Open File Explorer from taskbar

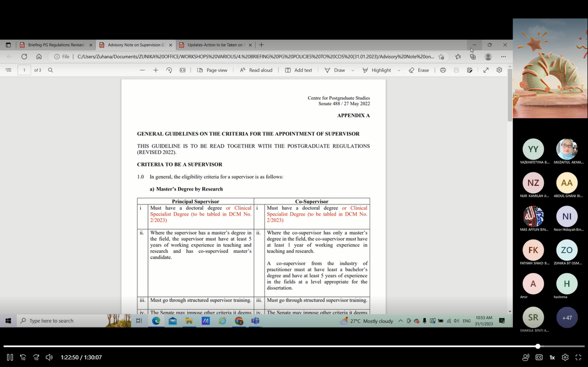point(189,321)
